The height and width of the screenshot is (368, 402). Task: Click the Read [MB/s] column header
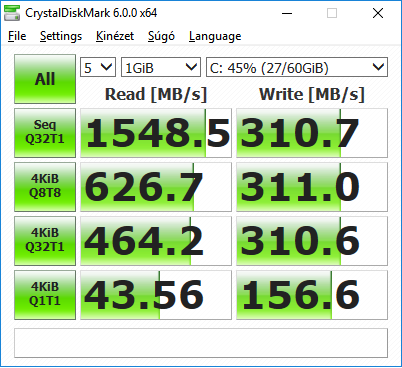click(156, 94)
